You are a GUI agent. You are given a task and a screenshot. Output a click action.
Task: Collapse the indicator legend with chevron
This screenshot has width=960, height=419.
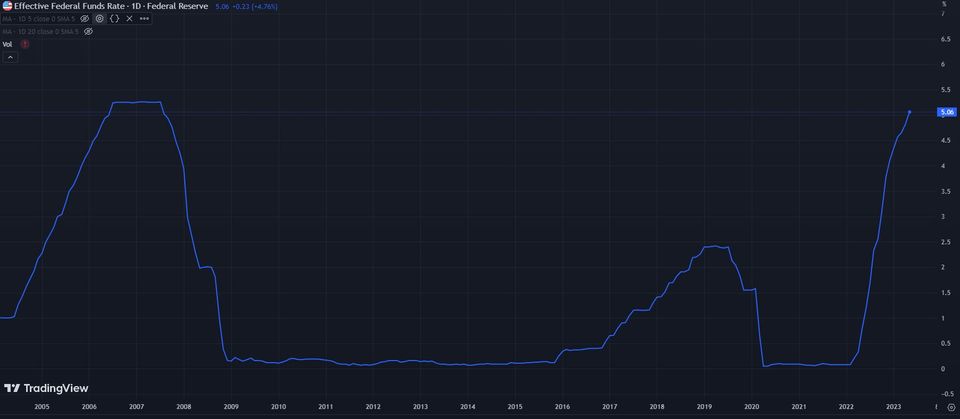[10, 57]
